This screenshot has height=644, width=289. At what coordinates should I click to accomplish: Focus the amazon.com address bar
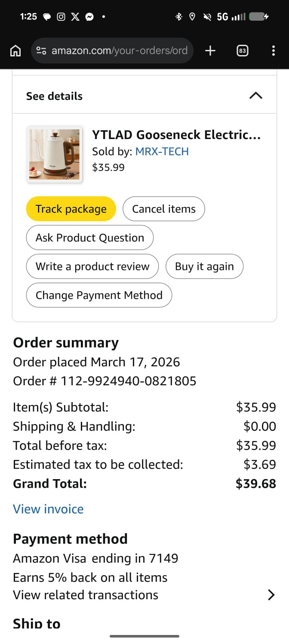[120, 51]
